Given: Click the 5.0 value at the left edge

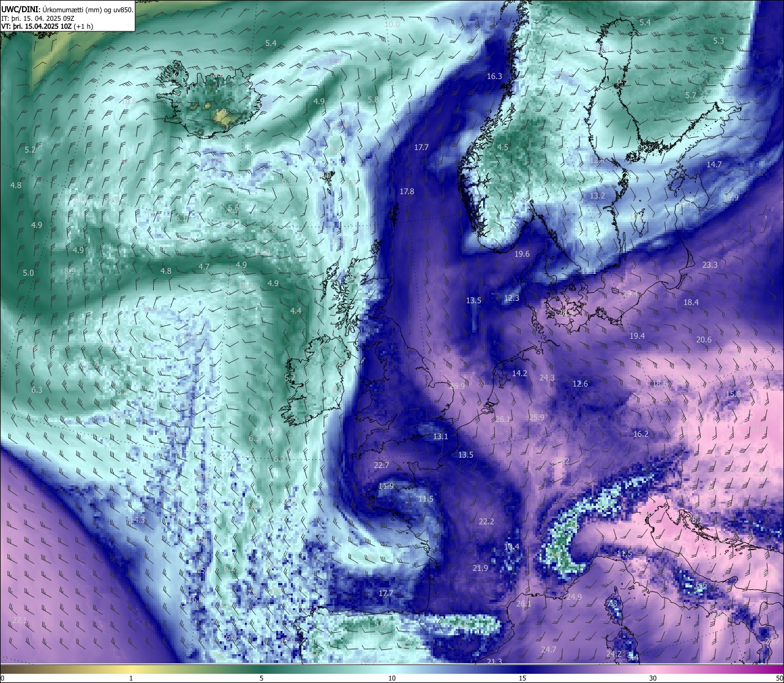Looking at the screenshot, I should (28, 273).
